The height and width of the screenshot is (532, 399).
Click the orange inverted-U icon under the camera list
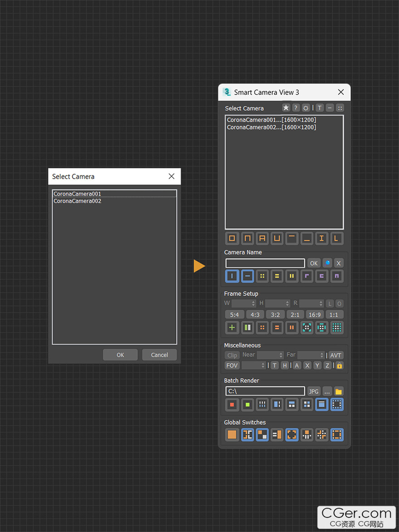coord(248,238)
